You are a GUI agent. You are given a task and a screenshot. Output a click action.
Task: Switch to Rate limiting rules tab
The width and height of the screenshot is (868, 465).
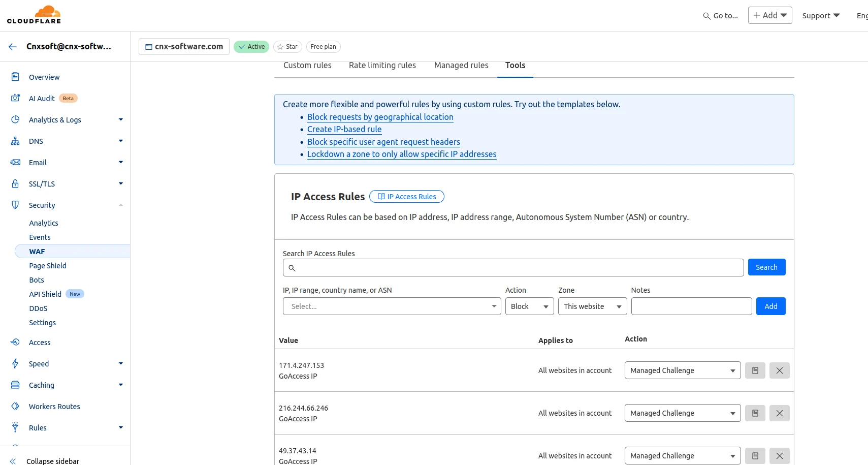coord(382,65)
